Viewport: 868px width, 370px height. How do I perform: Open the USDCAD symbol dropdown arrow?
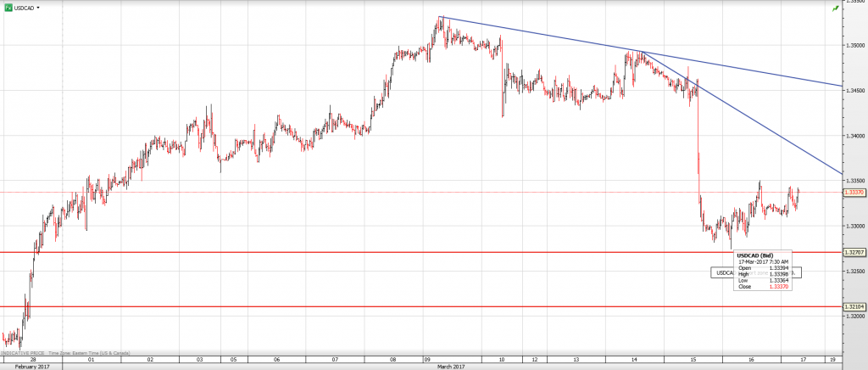39,7
